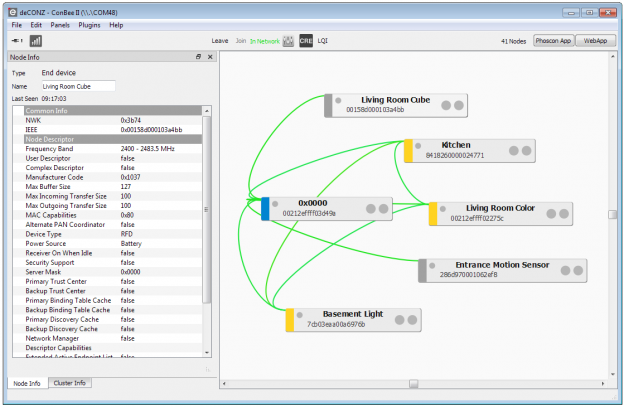Toggle LQI link quality display
Image resolution: width=624 pixels, height=407 pixels.
tap(323, 41)
